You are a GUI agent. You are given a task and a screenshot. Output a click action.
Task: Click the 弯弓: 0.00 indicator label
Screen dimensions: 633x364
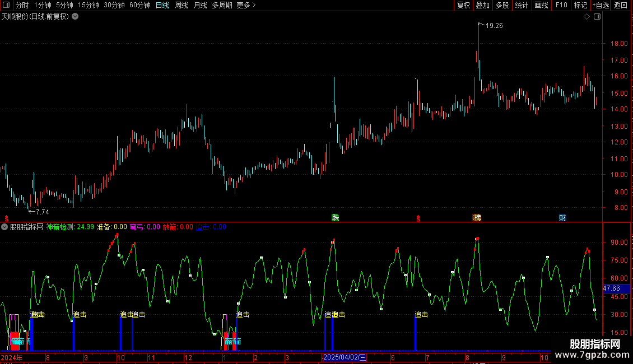tap(145, 227)
